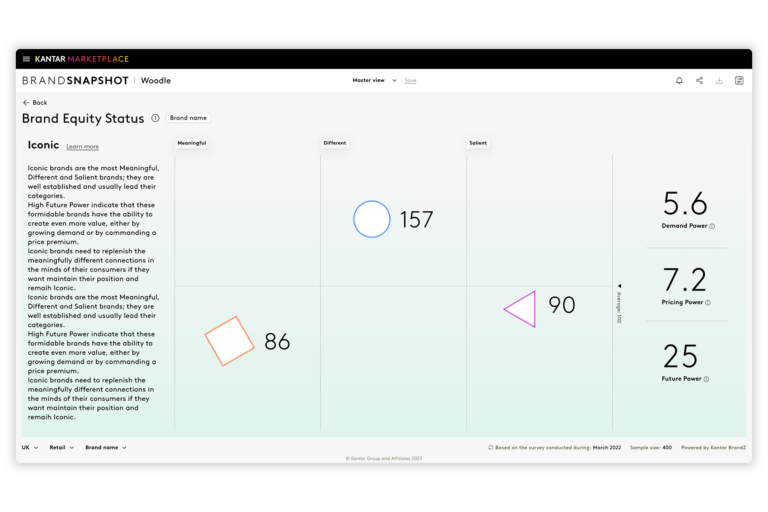The image size is (768, 512).
Task: Click the notifications bell icon
Action: pos(679,80)
